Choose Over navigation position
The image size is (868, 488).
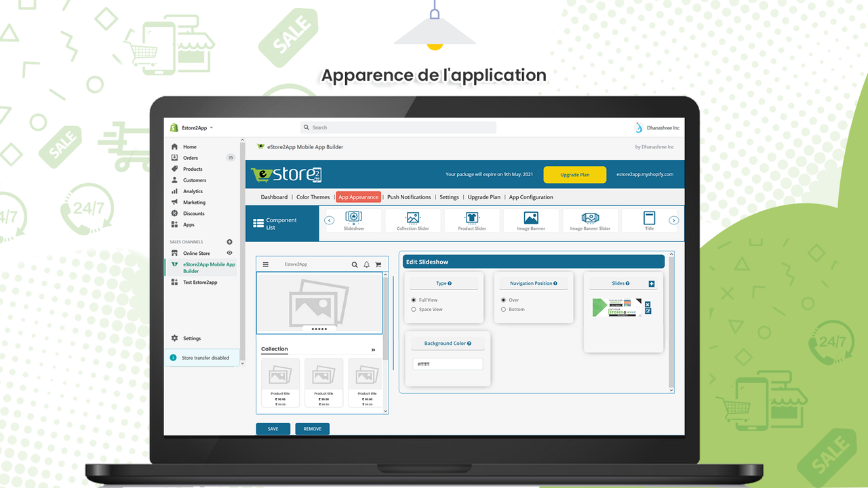pyautogui.click(x=503, y=300)
